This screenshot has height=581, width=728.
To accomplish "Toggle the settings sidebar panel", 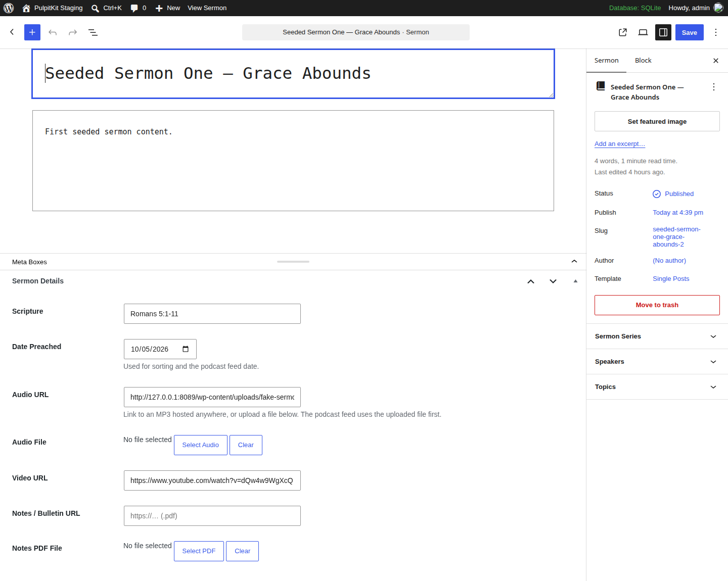I will pos(663,32).
